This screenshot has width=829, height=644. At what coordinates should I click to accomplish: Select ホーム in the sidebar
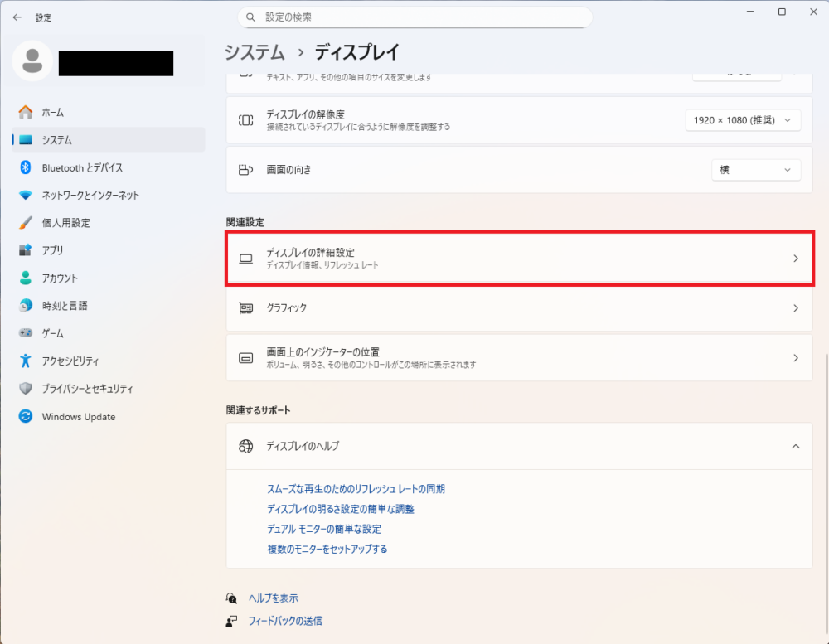point(23,112)
